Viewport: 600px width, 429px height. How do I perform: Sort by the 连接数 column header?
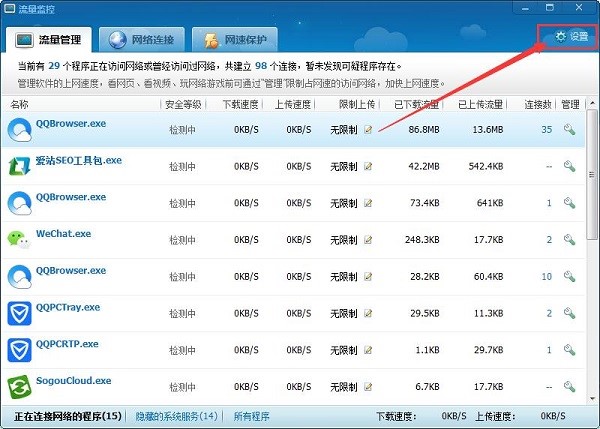[538, 104]
